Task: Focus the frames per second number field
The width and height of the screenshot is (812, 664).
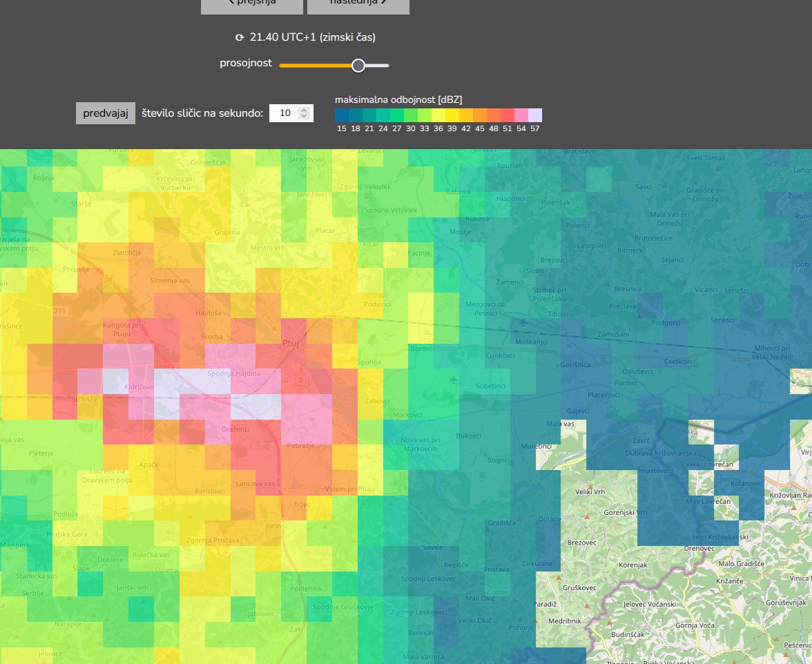Action: (x=284, y=113)
